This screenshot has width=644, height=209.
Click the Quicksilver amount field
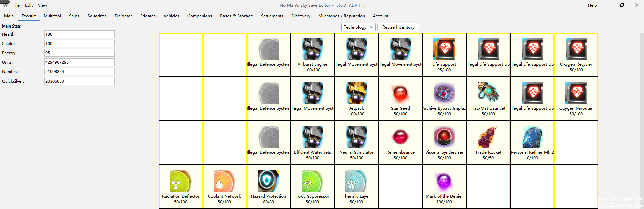[79, 81]
